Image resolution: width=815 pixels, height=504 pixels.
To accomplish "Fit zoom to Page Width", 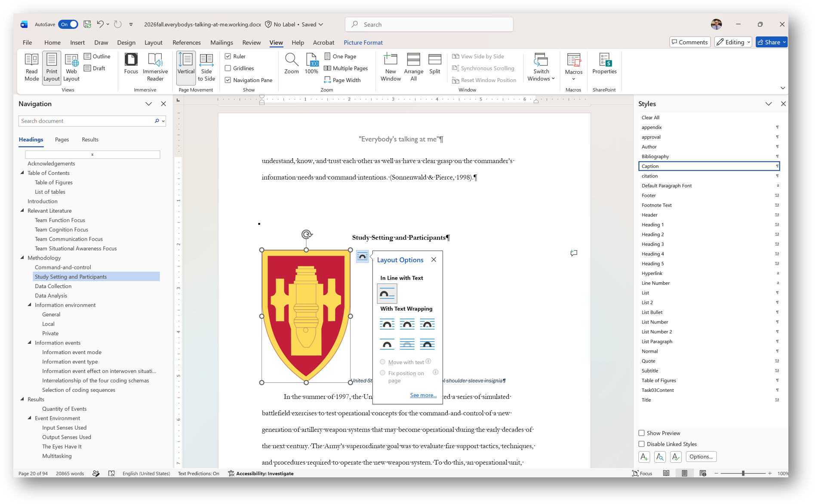I will (342, 80).
